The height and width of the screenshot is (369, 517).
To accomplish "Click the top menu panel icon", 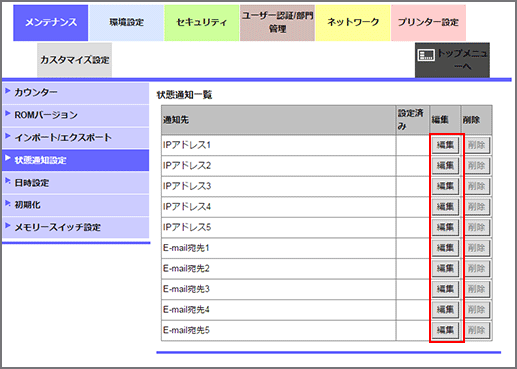I will point(426,55).
